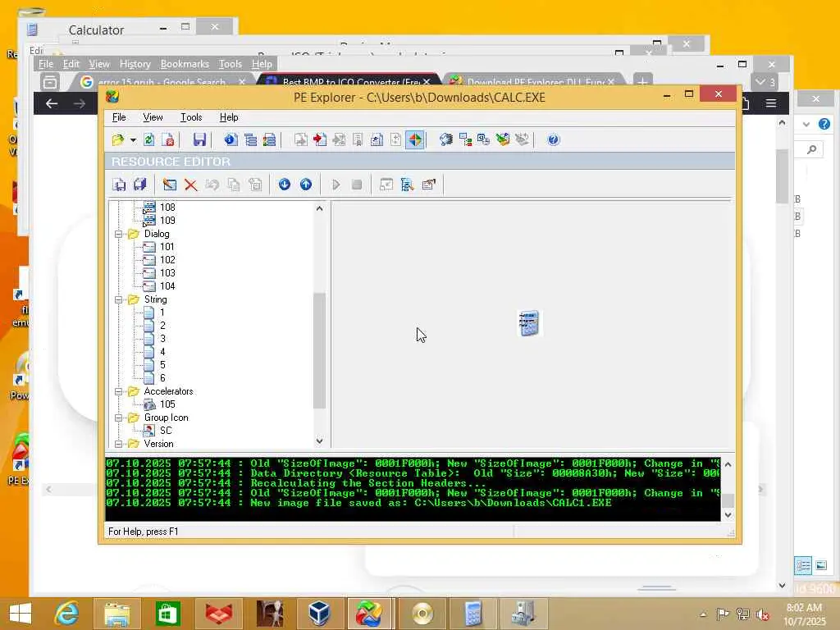The height and width of the screenshot is (630, 840).
Task: Click the resource Properties icon
Action: (428, 185)
